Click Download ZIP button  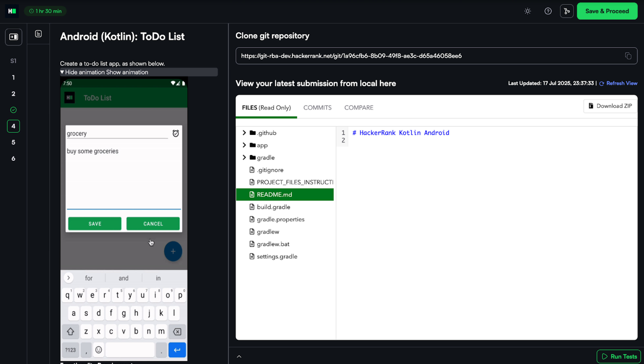coord(610,106)
